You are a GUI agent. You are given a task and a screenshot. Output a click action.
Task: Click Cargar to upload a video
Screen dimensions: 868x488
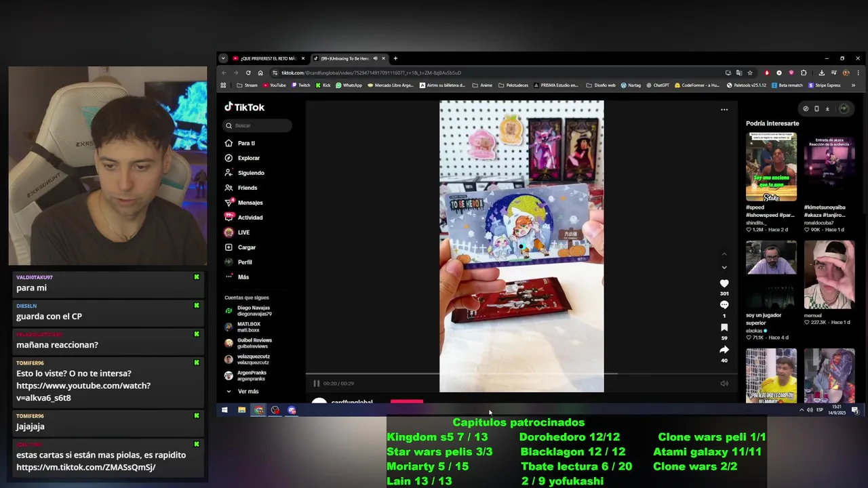coord(240,247)
